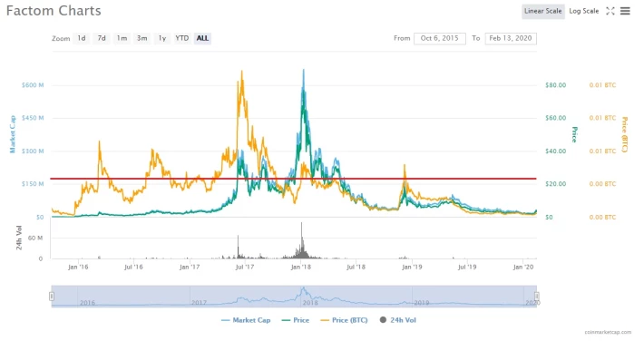
Task: Edit the From date field
Action: point(440,38)
